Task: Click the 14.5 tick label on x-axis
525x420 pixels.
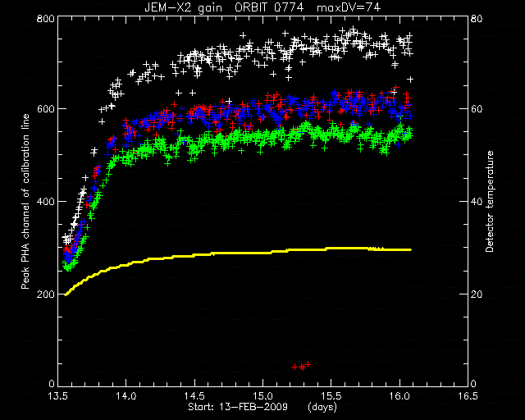Action: point(194,396)
